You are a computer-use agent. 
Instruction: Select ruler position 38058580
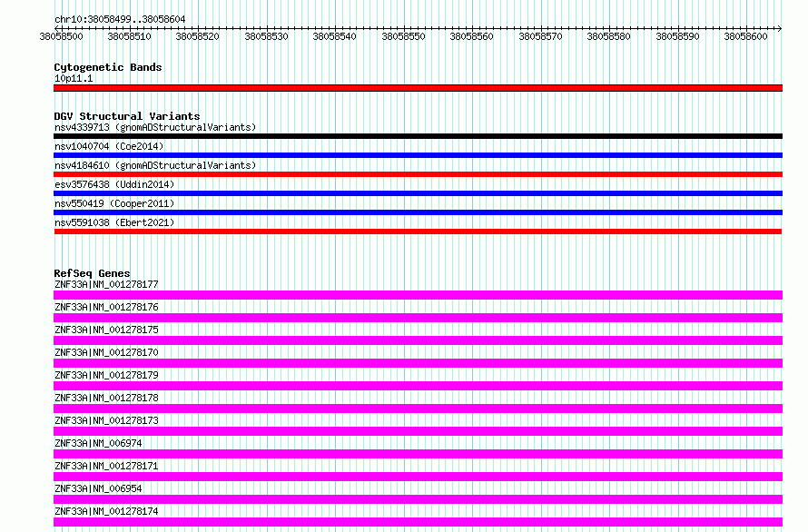(x=608, y=36)
